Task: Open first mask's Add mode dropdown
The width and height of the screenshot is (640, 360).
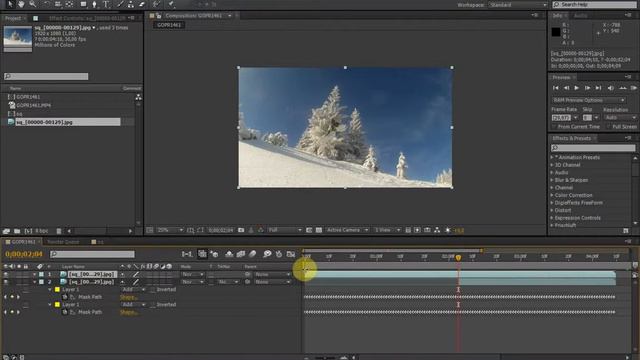Action: click(x=133, y=290)
